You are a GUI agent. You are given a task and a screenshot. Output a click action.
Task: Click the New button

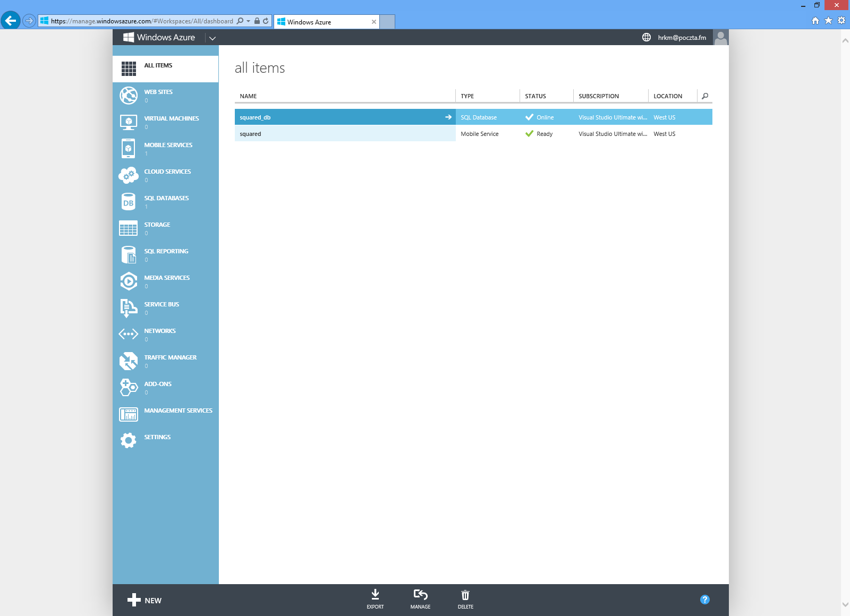click(144, 600)
